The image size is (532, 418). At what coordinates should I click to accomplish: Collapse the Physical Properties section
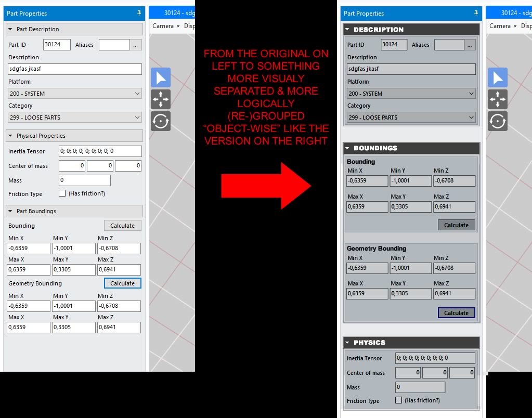pos(10,136)
